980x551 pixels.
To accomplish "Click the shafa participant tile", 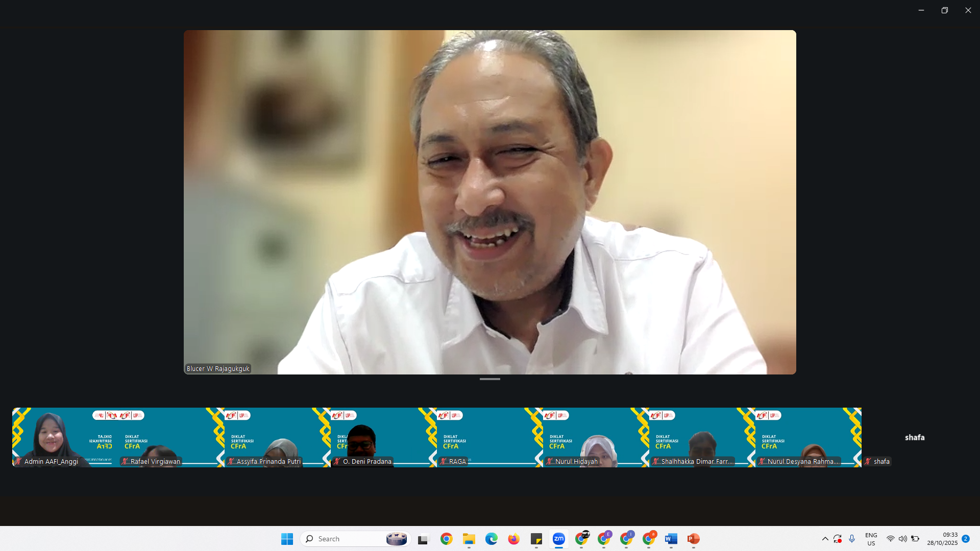I will click(914, 437).
